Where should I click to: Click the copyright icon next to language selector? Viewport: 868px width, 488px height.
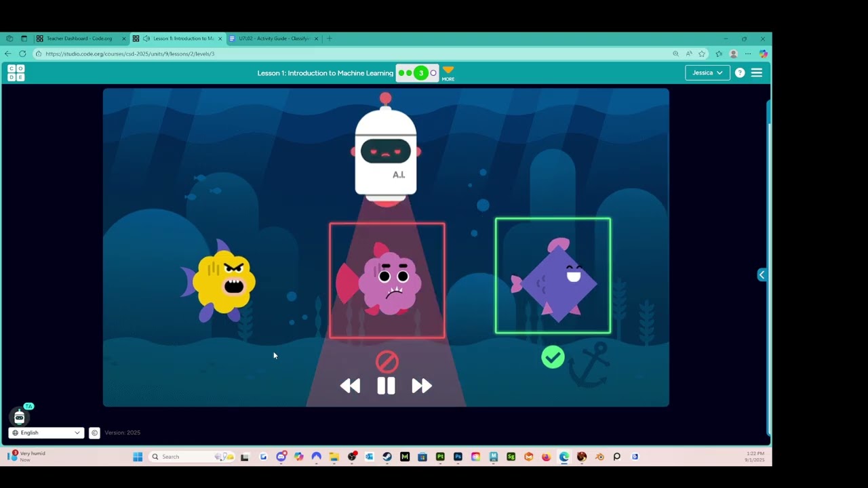click(94, 432)
